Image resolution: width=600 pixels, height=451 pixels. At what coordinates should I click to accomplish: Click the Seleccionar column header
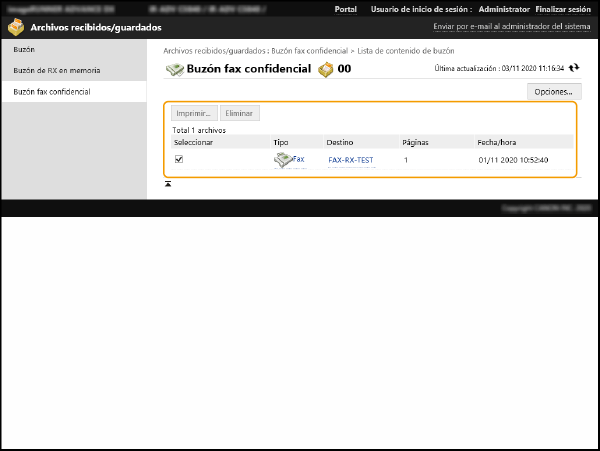193,142
